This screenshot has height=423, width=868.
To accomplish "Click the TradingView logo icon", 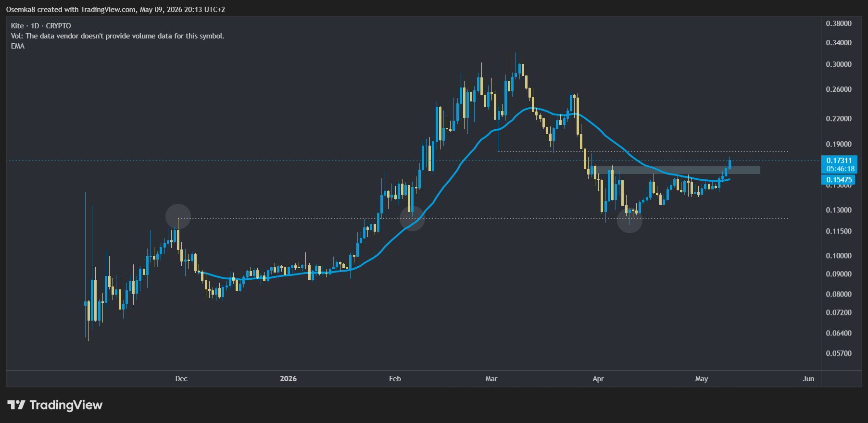I will pos(17,405).
